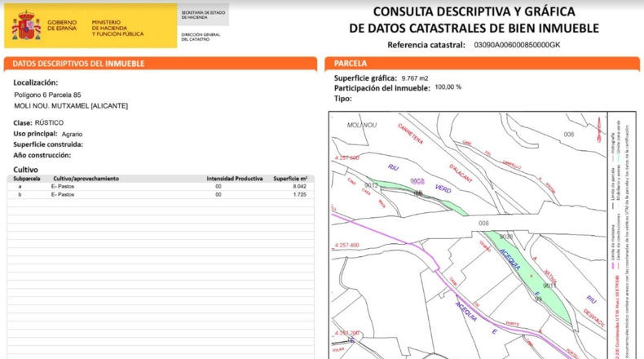Select the Datos Descriptivos del Inmueble header
This screenshot has width=644, height=359.
click(x=78, y=64)
